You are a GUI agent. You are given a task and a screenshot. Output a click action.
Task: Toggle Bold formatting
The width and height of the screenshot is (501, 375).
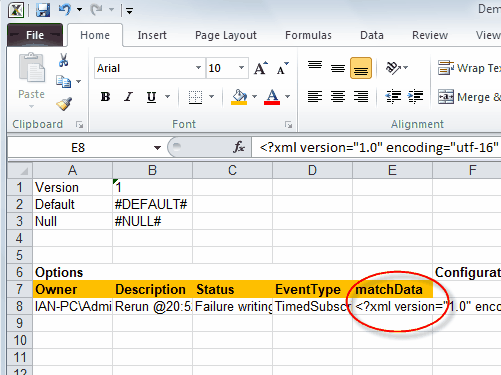pos(105,97)
